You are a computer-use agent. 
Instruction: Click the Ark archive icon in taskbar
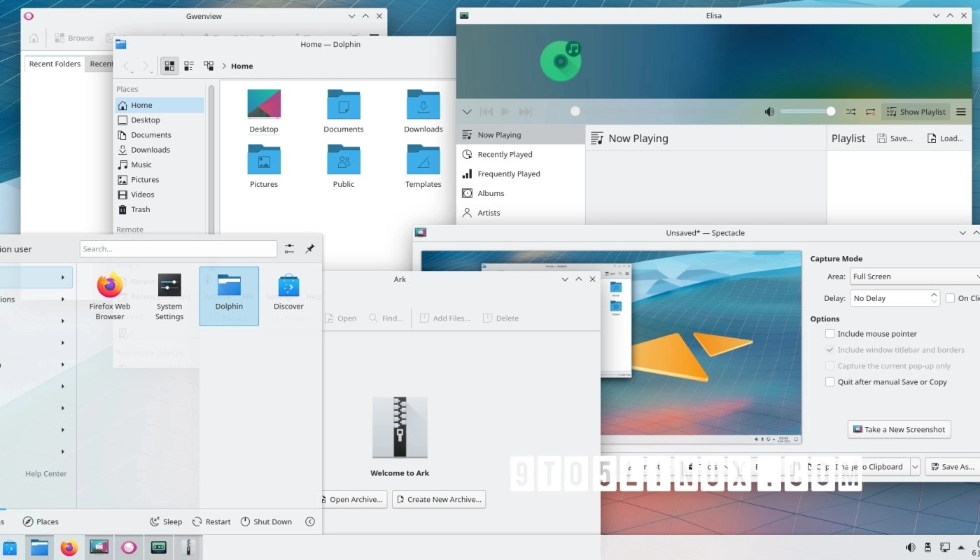(188, 547)
